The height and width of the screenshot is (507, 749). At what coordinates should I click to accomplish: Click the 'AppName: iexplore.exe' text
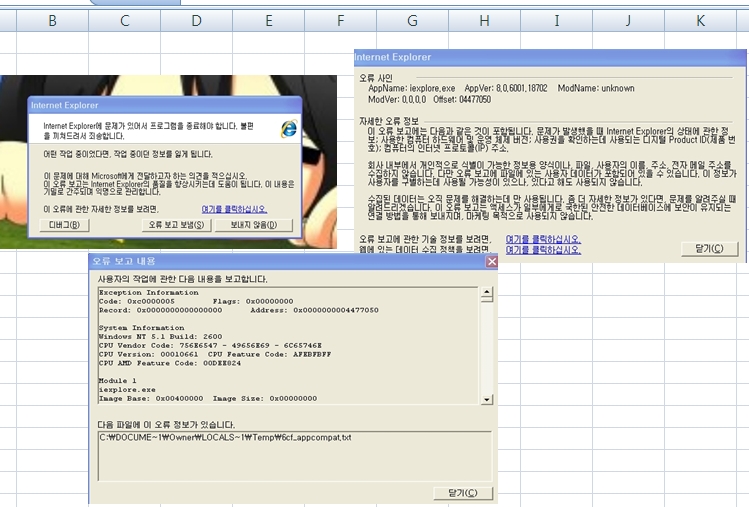pyautogui.click(x=412, y=88)
